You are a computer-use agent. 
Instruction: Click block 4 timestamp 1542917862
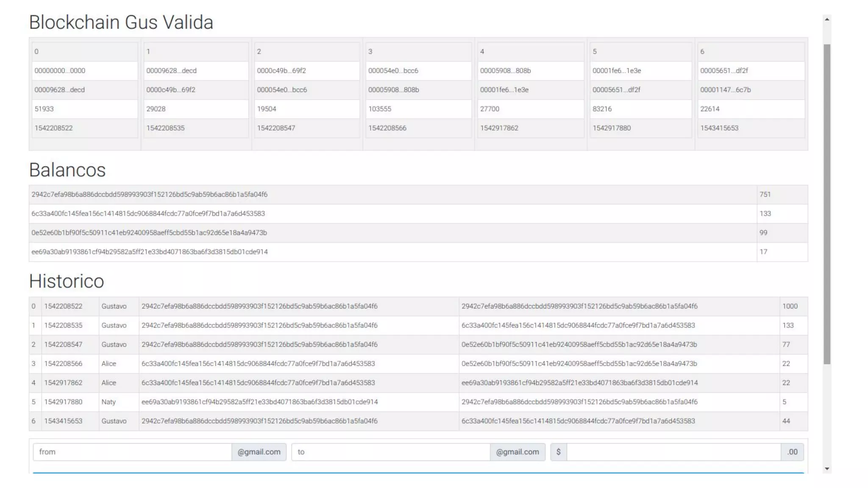click(x=499, y=128)
